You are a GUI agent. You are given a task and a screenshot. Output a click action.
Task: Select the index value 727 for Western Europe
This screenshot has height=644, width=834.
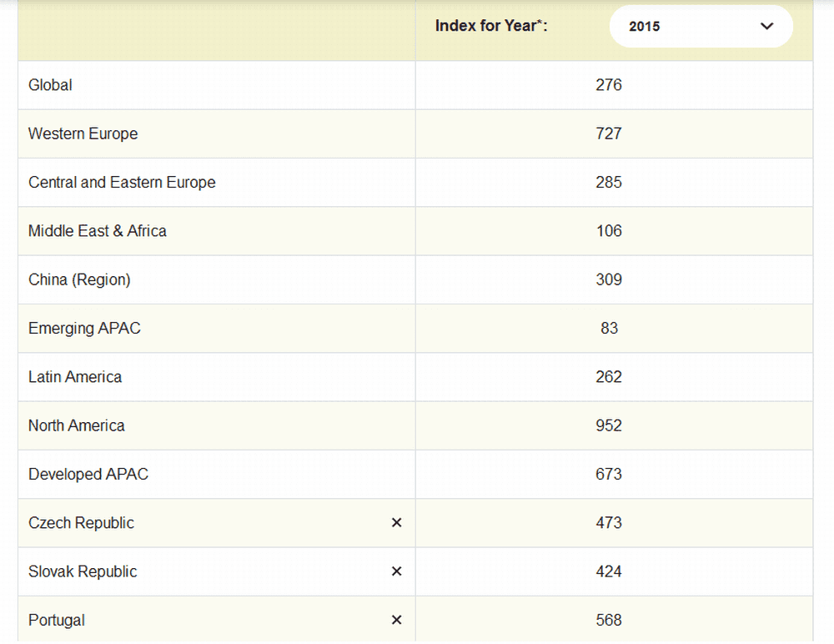609,133
